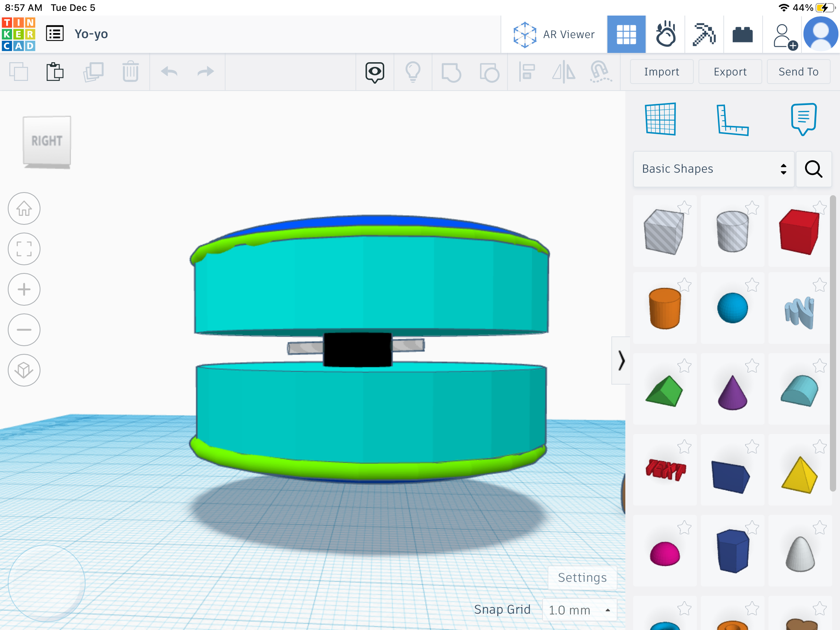Click the Group shapes tool
Image resolution: width=840 pixels, height=630 pixels.
click(451, 73)
